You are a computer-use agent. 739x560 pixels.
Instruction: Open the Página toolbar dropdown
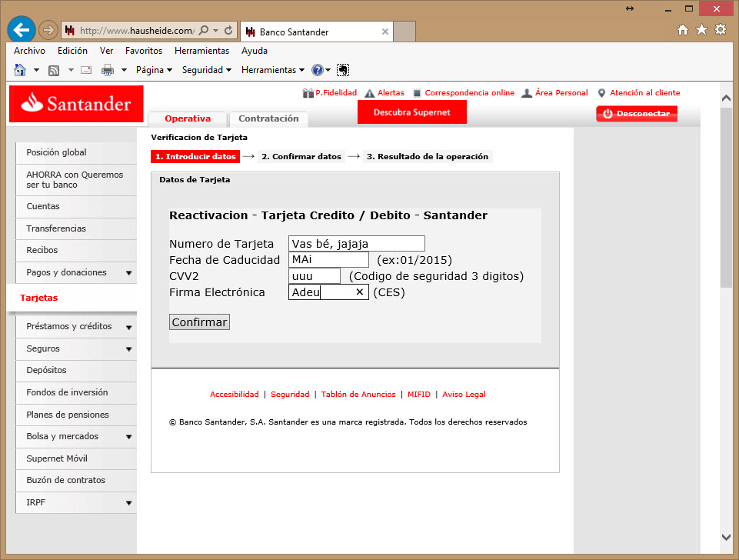click(x=154, y=70)
